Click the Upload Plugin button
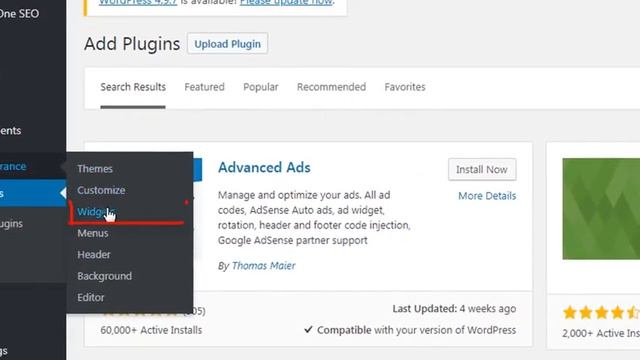Viewport: 640px width, 360px height. pyautogui.click(x=227, y=44)
